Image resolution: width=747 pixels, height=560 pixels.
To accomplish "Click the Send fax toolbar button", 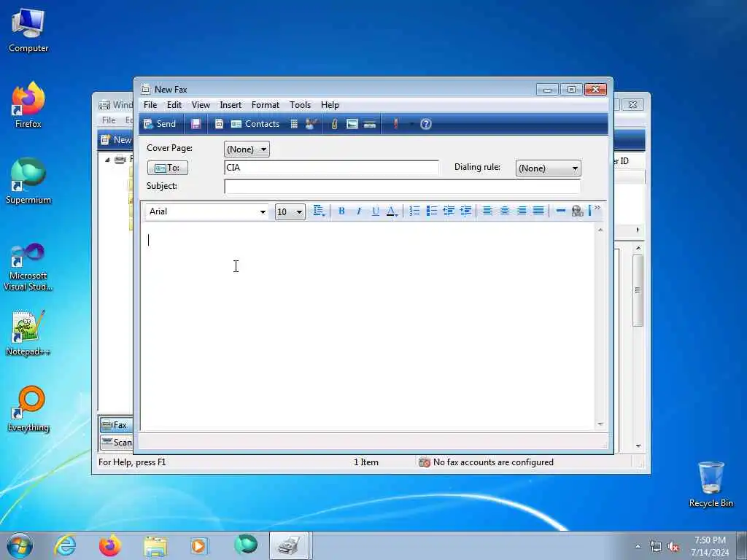I will click(x=160, y=124).
